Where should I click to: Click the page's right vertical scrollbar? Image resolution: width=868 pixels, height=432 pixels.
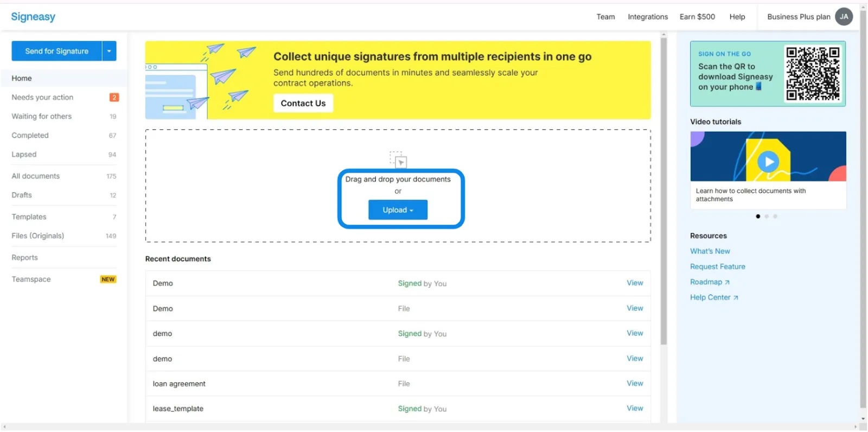[863, 208]
